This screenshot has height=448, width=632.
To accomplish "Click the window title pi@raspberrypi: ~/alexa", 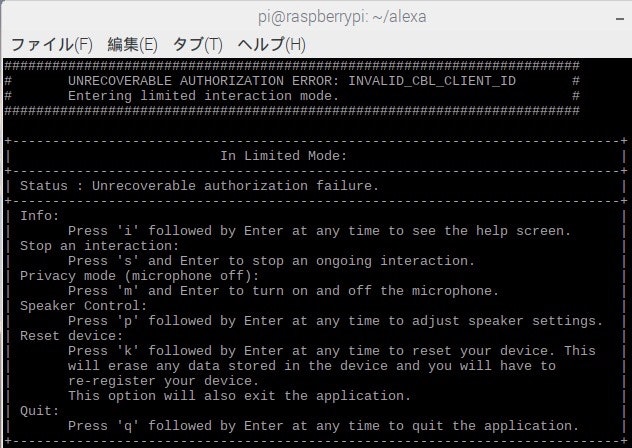I will coord(342,17).
